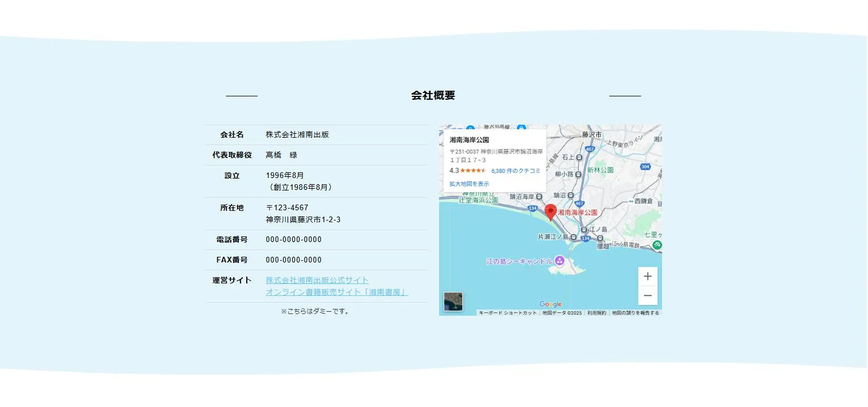Zoom out with the map minus button
This screenshot has height=407, width=868.
click(x=647, y=296)
